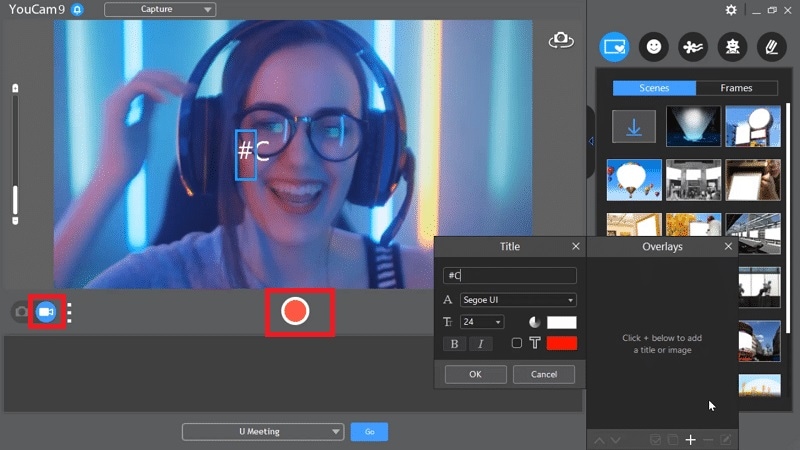Toggle bold text formatting in Title dialog

pyautogui.click(x=455, y=344)
